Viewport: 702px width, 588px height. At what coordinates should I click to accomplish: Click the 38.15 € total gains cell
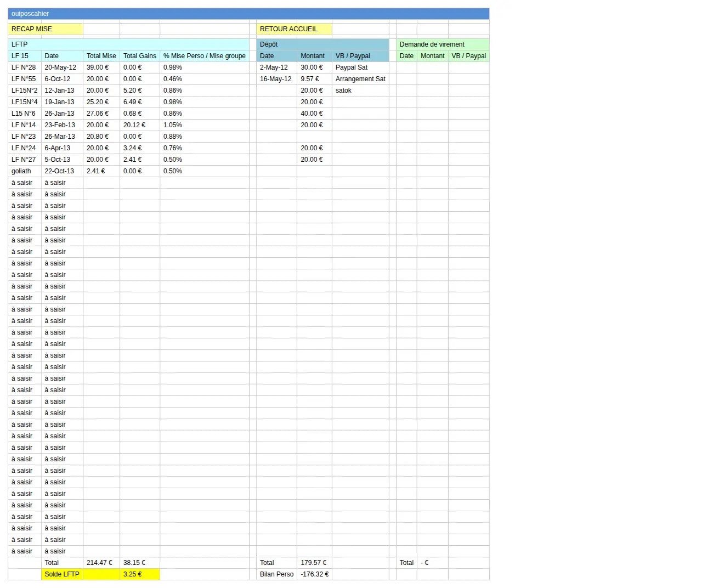tap(140, 563)
